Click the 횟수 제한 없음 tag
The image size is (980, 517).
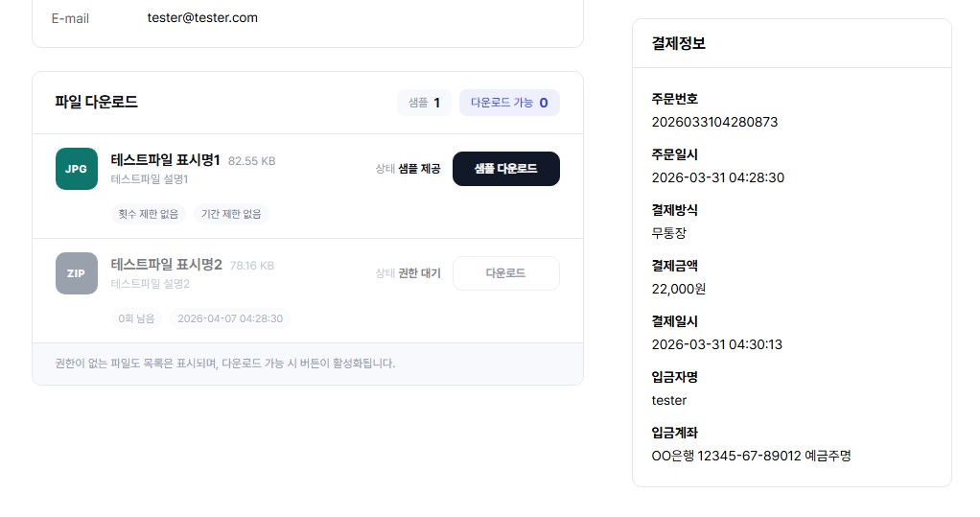click(149, 214)
